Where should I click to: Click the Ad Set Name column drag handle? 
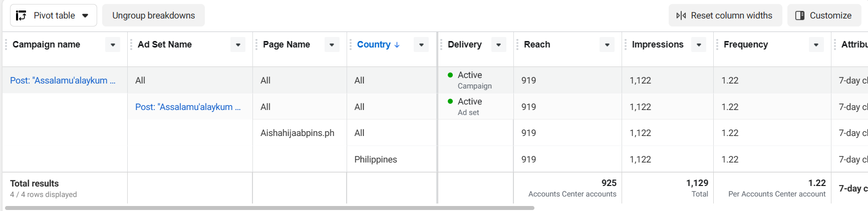tap(131, 44)
